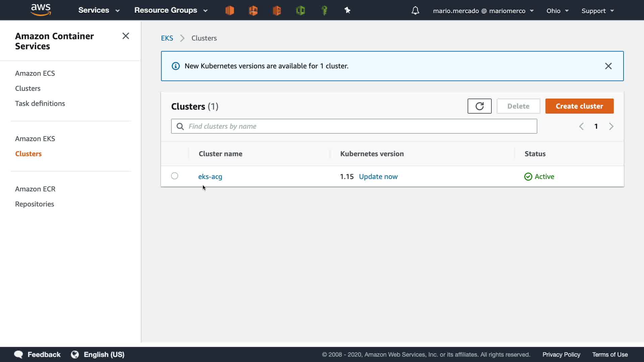Go to Task definitions in sidebar
Image resolution: width=644 pixels, height=362 pixels.
[40, 104]
